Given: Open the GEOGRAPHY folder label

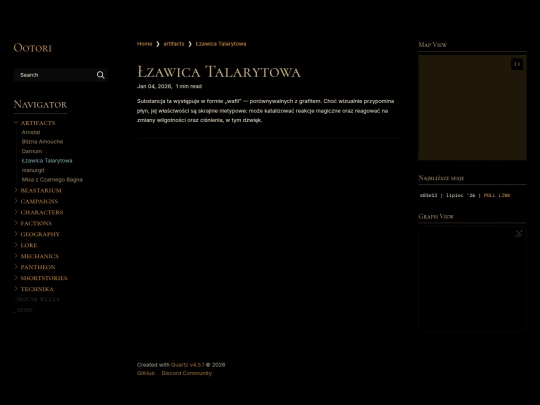Looking at the screenshot, I should 40,235.
